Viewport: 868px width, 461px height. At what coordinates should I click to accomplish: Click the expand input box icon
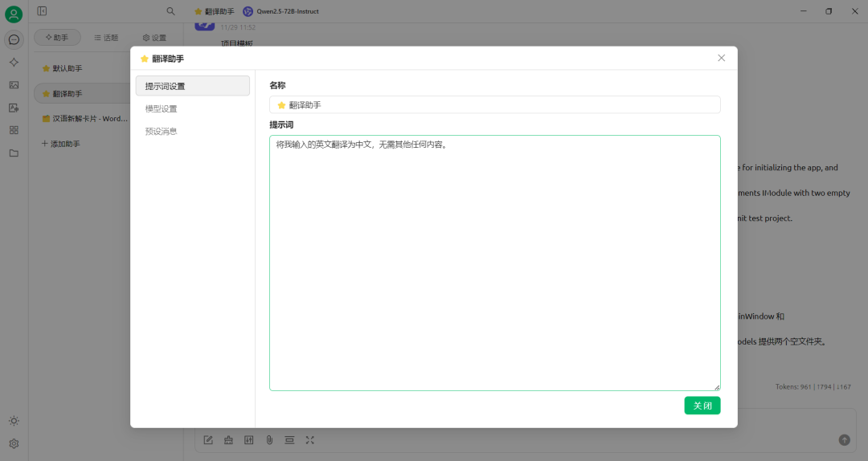310,440
